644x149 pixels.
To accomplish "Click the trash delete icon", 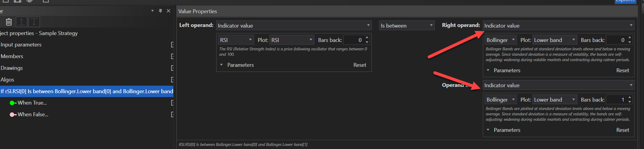I will coord(9,22).
